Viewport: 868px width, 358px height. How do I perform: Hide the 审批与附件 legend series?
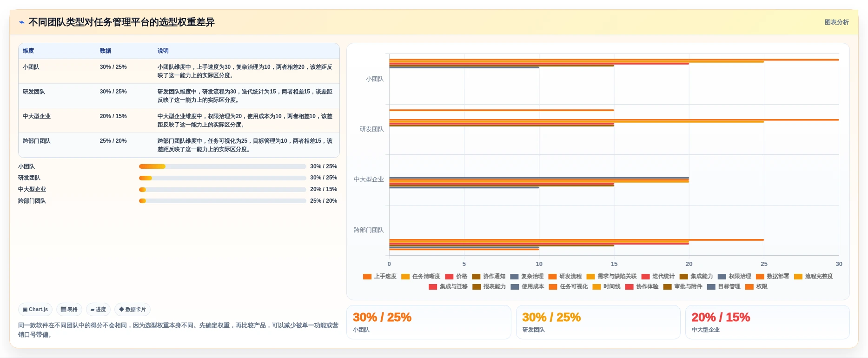pos(682,286)
